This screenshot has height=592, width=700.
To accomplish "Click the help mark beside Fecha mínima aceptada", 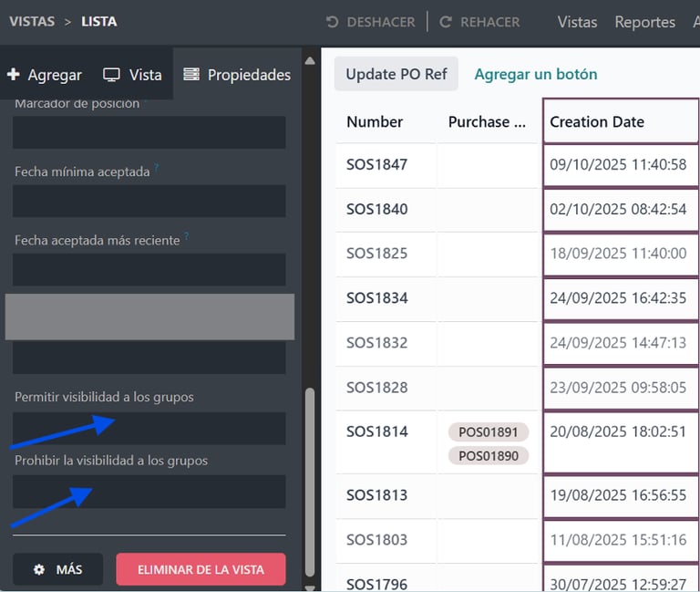I will pyautogui.click(x=157, y=168).
